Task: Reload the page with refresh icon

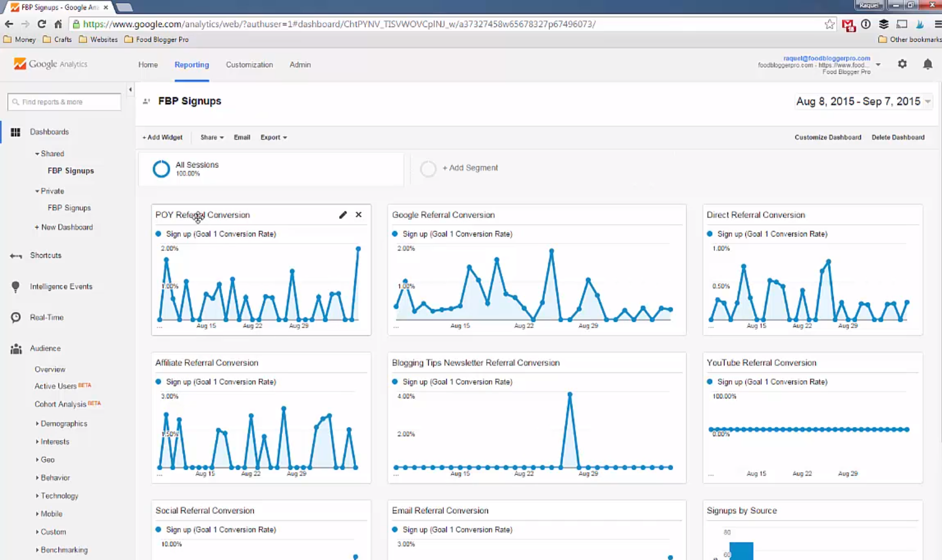Action: pyautogui.click(x=42, y=24)
